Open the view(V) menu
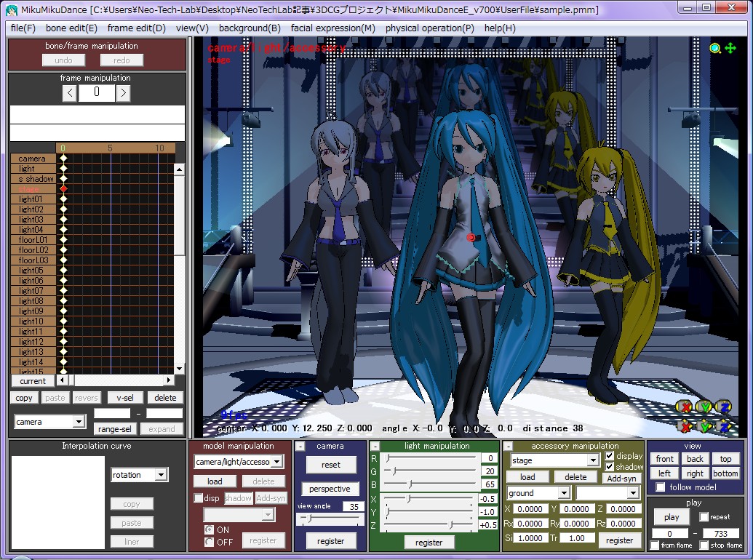753x560 pixels. (192, 28)
